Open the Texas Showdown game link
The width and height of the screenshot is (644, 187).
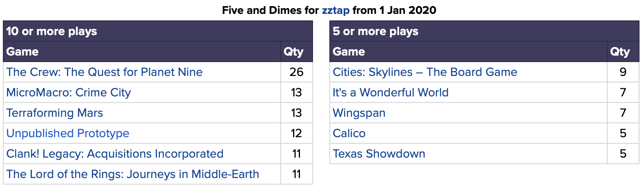tap(379, 154)
